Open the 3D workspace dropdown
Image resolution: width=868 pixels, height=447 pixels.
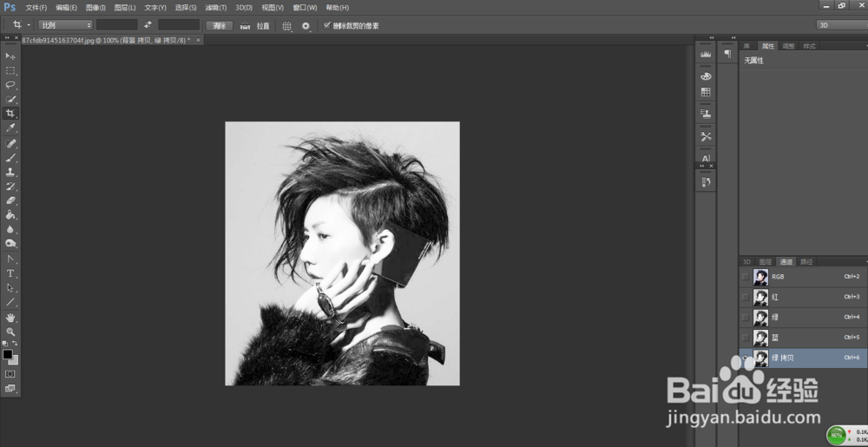click(x=842, y=25)
